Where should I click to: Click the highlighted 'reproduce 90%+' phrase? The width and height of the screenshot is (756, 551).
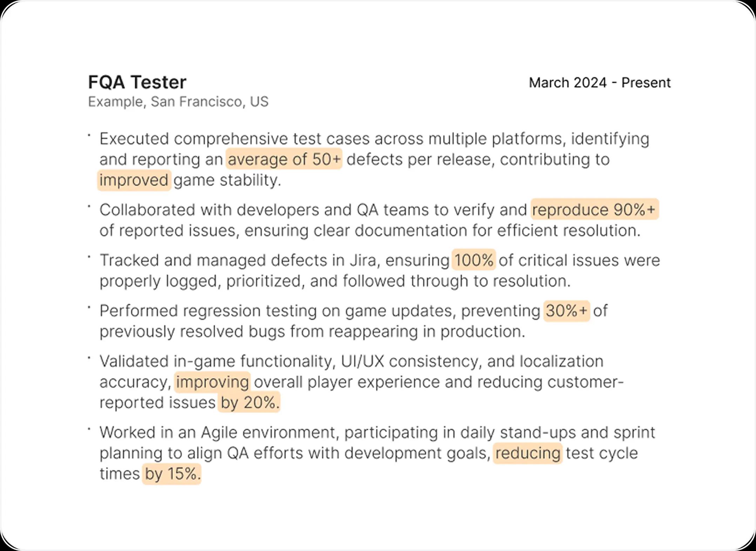click(x=594, y=210)
